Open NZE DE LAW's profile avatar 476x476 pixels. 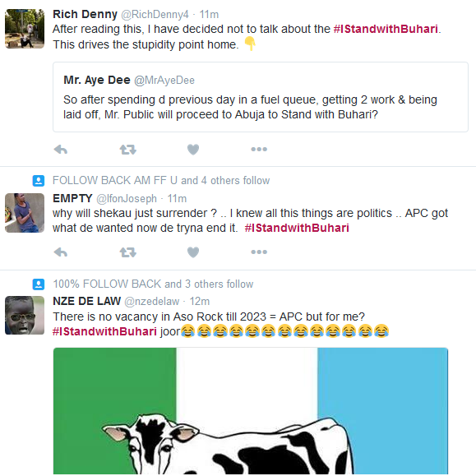tap(25, 315)
